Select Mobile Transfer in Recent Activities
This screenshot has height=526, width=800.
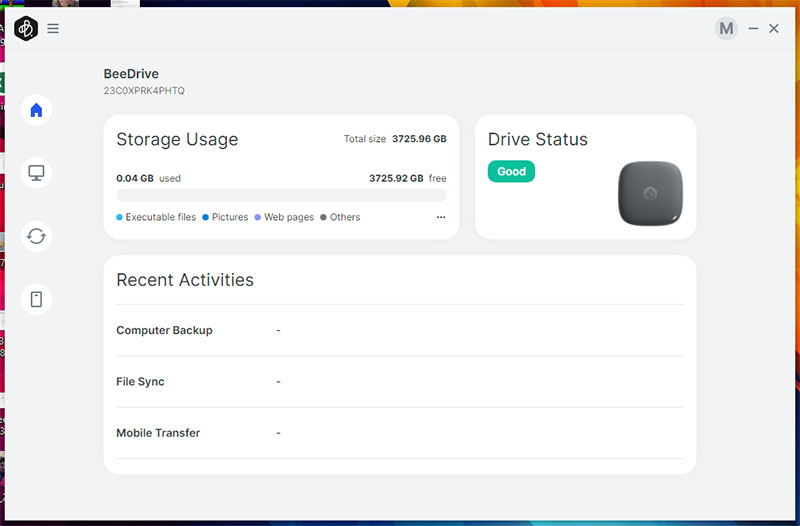pos(158,433)
